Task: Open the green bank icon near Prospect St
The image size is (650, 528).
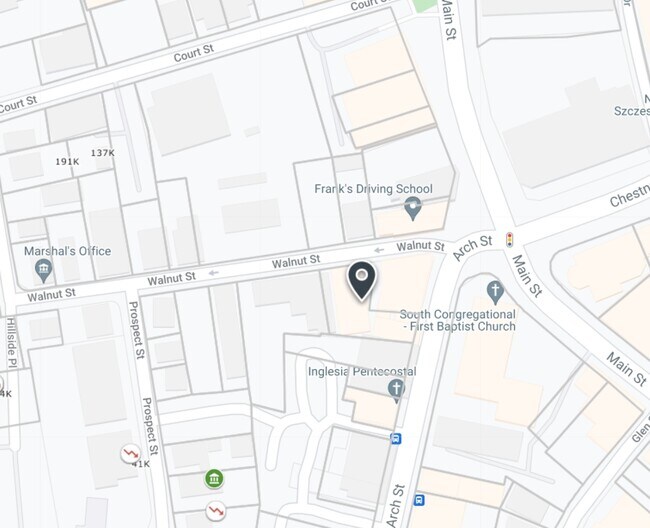Action: pyautogui.click(x=214, y=479)
